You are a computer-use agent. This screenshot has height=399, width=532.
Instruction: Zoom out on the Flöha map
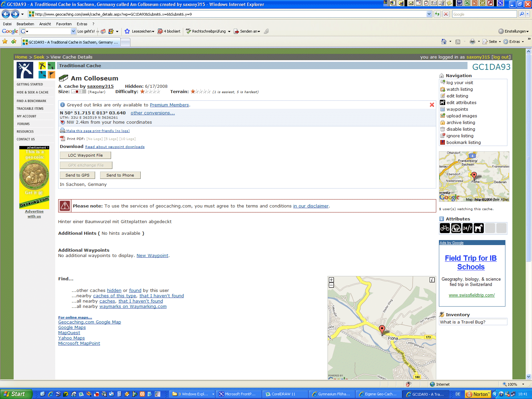coord(331,285)
